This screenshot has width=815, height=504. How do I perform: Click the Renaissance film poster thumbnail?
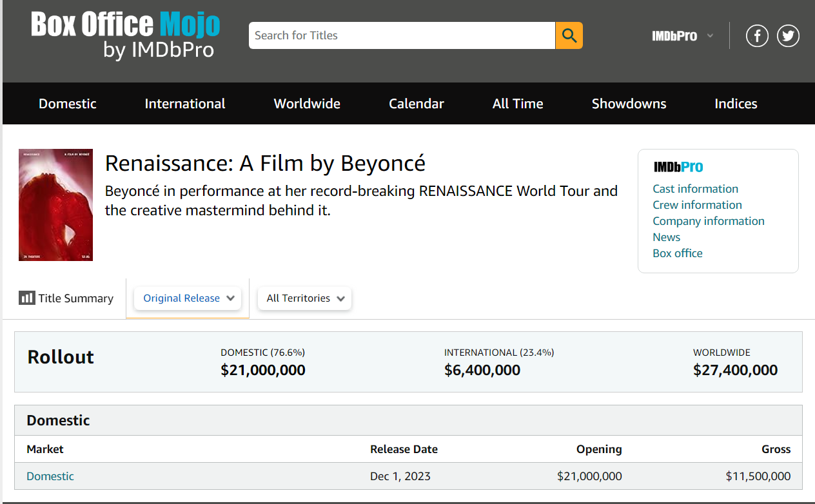pyautogui.click(x=56, y=205)
